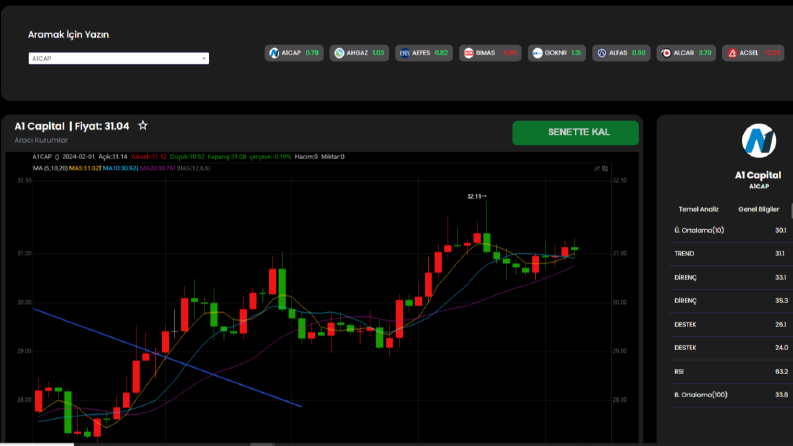The height and width of the screenshot is (446, 793).
Task: Select the AHGAZ ticker chip
Action: pyautogui.click(x=359, y=53)
